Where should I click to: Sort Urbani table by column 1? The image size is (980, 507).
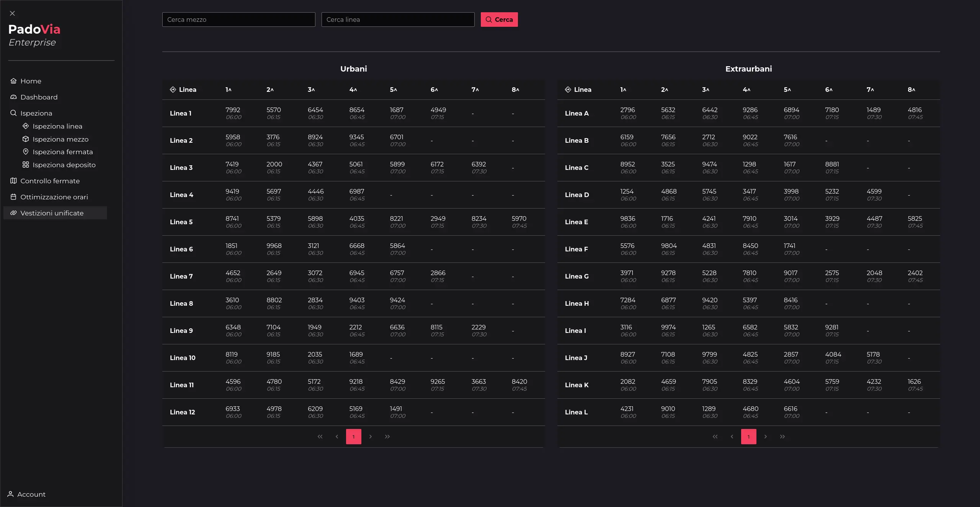click(x=229, y=90)
